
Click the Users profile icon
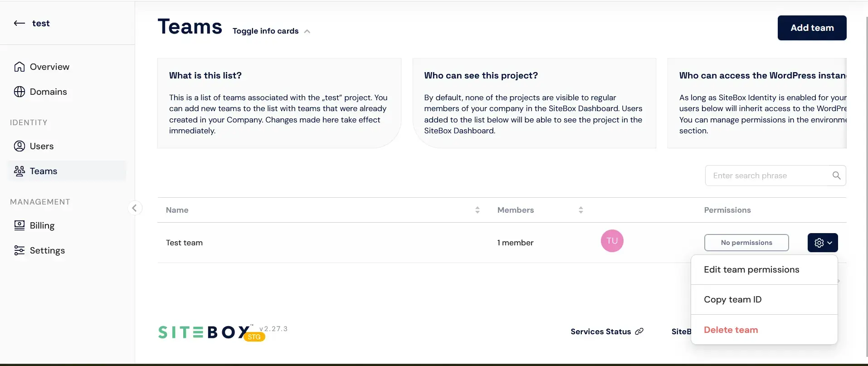[x=20, y=146]
